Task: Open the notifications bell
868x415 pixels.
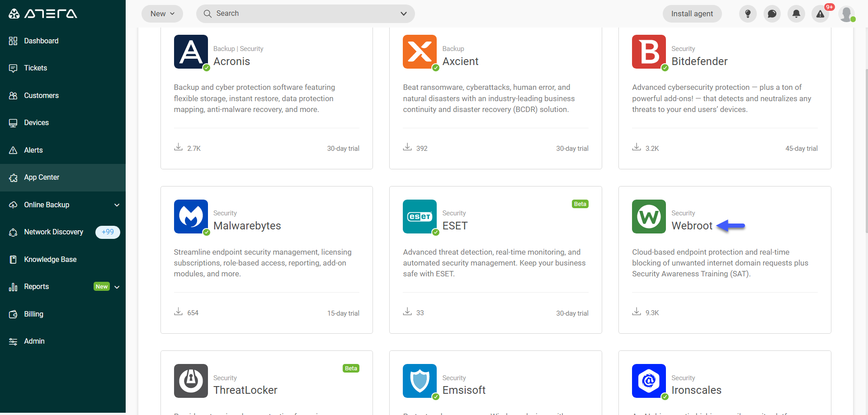Action: (797, 14)
